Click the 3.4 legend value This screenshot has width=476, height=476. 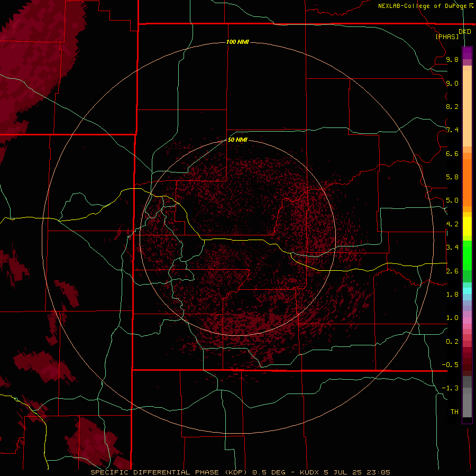[452, 248]
